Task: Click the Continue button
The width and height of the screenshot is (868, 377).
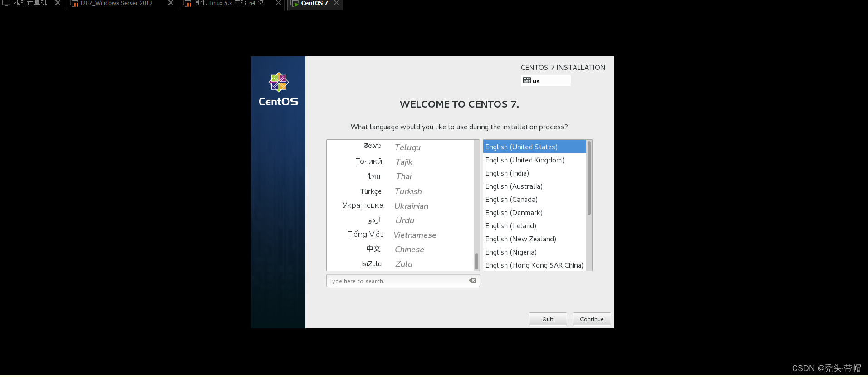Action: coord(592,319)
